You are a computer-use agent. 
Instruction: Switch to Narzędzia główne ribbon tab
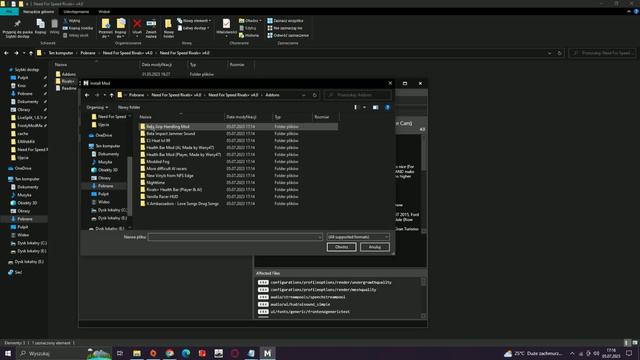(x=38, y=11)
